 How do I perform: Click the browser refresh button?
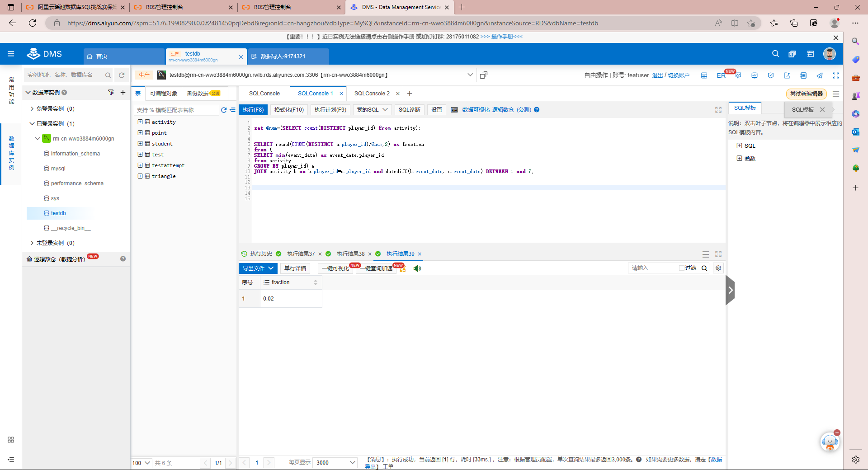(x=33, y=23)
